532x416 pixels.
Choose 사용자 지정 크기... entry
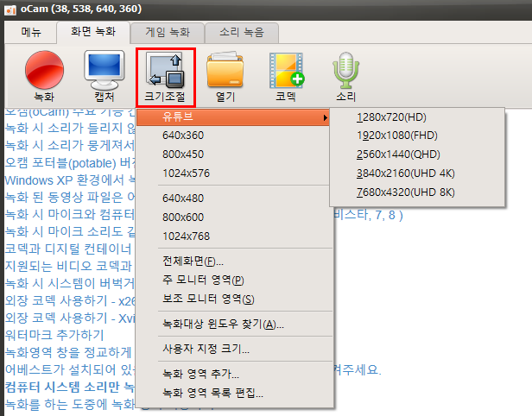coord(233,349)
